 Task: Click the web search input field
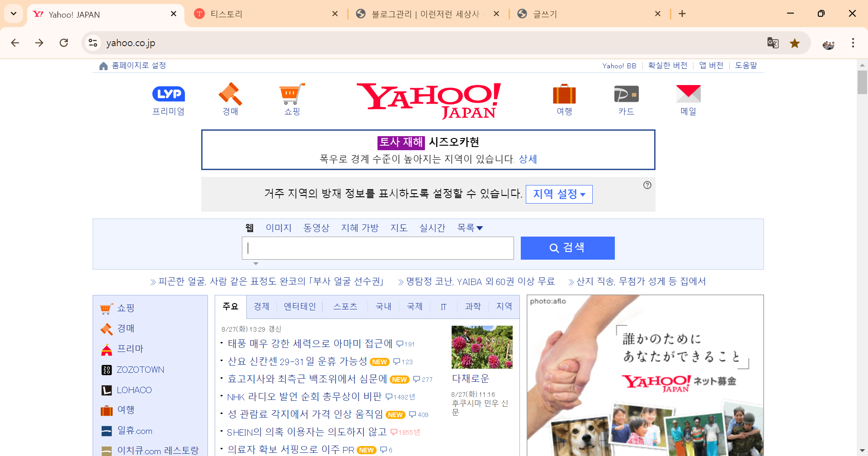pos(378,248)
